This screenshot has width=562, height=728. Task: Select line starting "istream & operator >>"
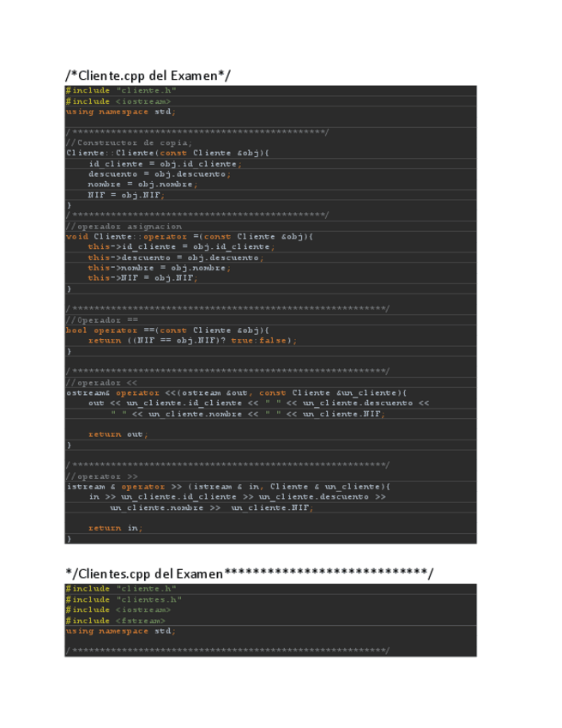[228, 487]
